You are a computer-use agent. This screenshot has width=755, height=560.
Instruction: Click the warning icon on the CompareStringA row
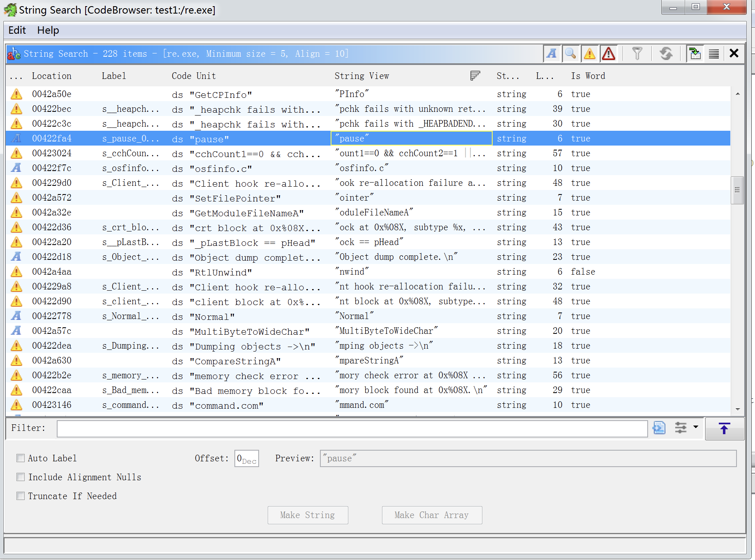point(16,361)
